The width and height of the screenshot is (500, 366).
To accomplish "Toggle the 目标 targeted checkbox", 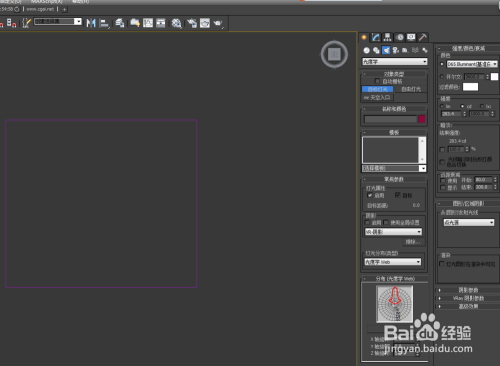I will tap(397, 195).
